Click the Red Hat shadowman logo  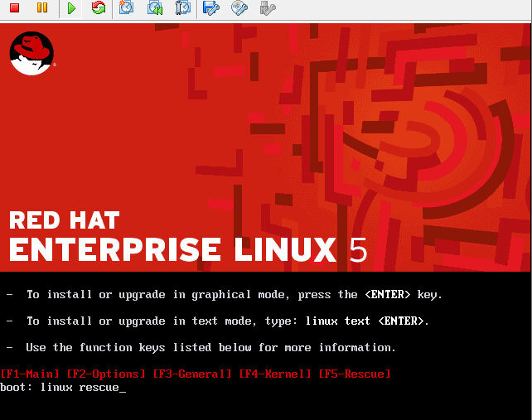[x=31, y=53]
